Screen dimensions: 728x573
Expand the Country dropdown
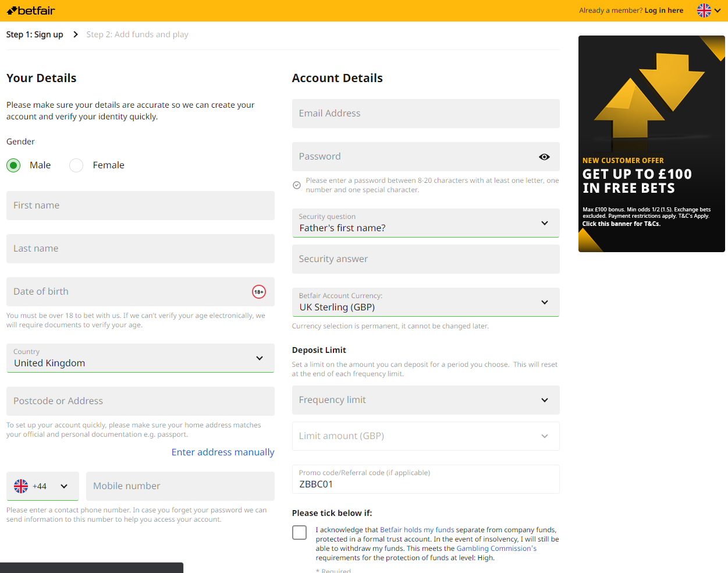click(140, 358)
